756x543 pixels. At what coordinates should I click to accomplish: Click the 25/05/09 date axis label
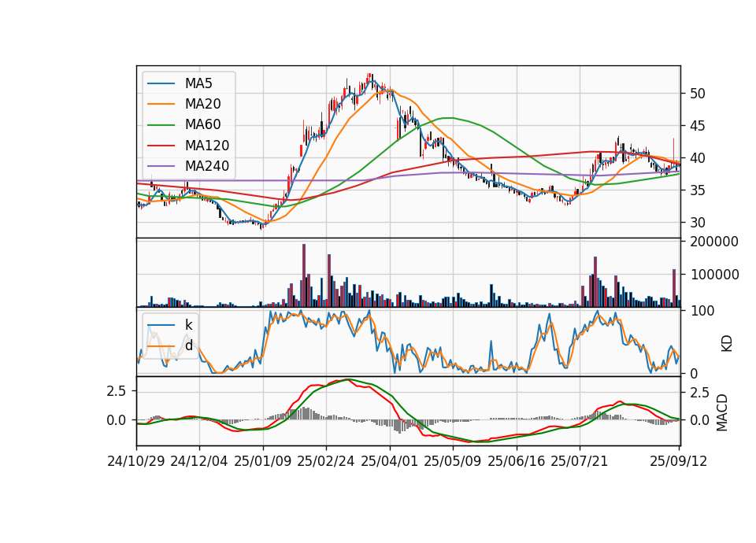(452, 461)
